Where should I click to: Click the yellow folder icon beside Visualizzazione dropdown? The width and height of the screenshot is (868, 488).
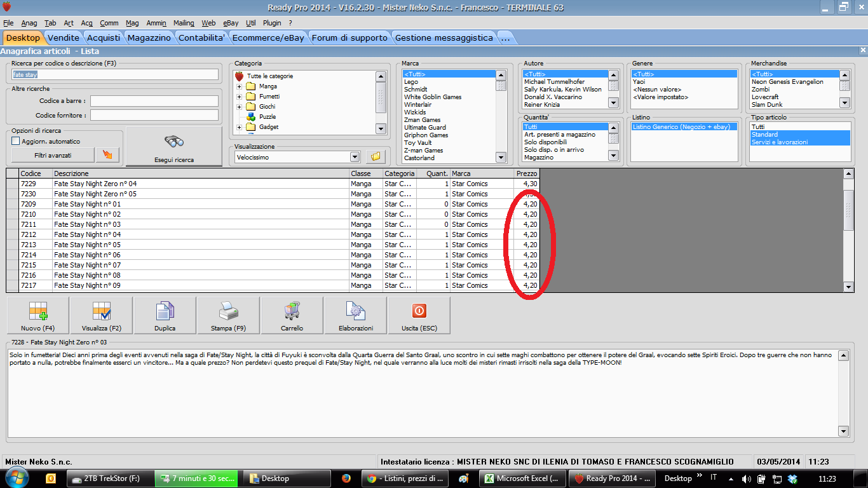pyautogui.click(x=376, y=156)
